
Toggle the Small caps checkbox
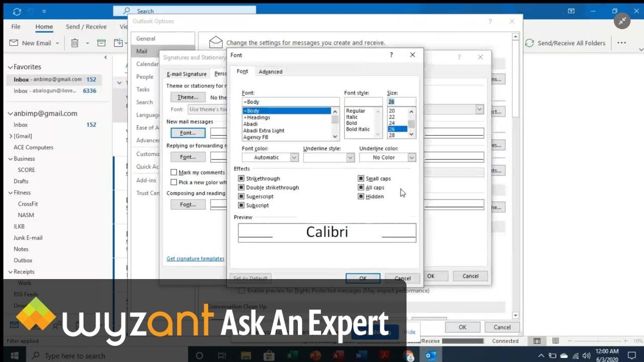[x=361, y=178]
